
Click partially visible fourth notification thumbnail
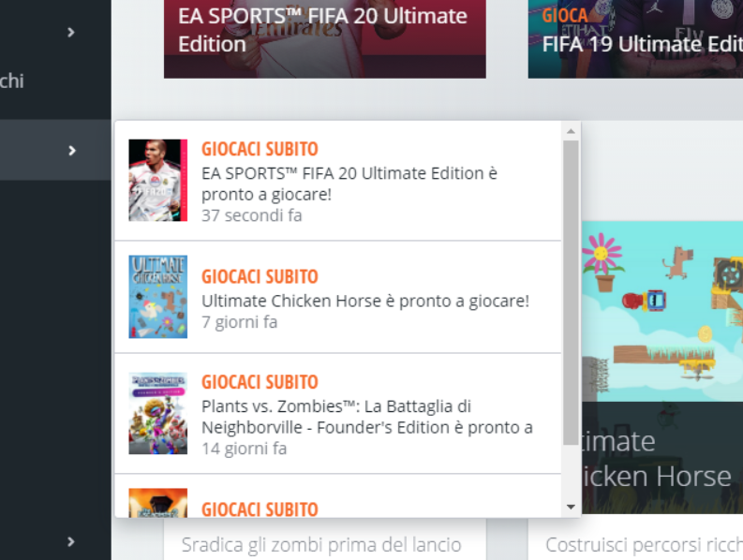tap(157, 503)
